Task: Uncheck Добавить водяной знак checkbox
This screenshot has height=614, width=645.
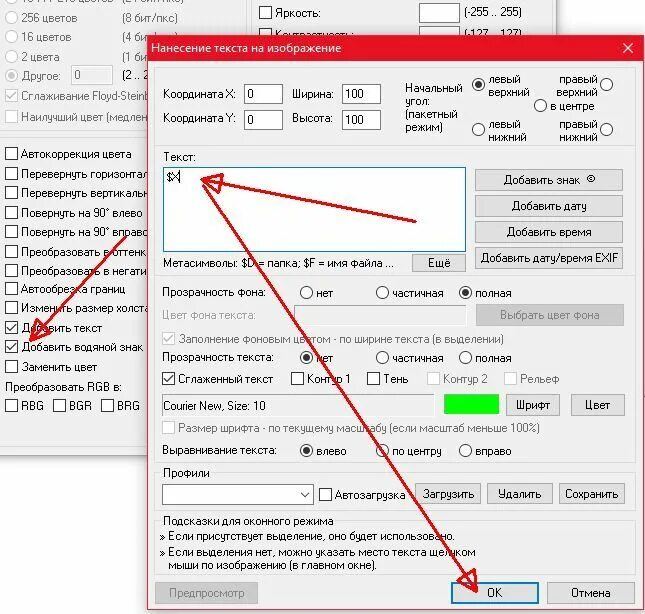Action: 11,347
